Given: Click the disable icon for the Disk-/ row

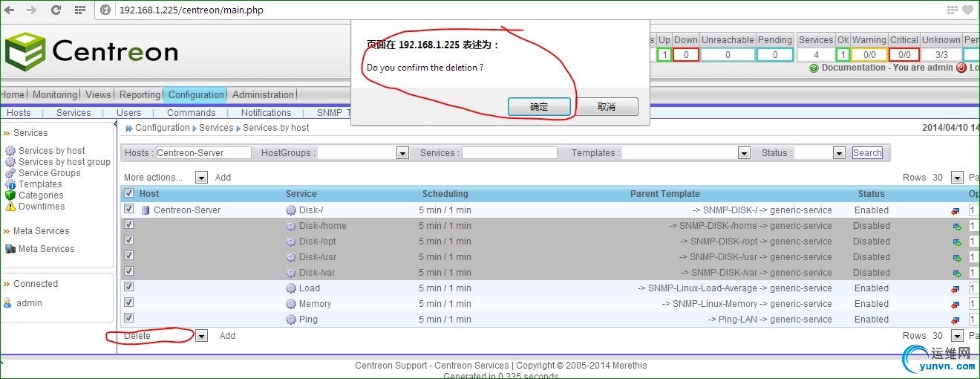Looking at the screenshot, I should [955, 211].
